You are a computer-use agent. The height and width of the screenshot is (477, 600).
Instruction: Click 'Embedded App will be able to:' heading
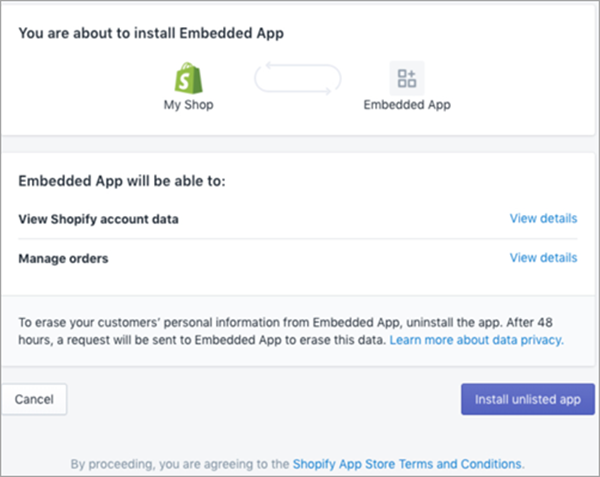pyautogui.click(x=122, y=182)
